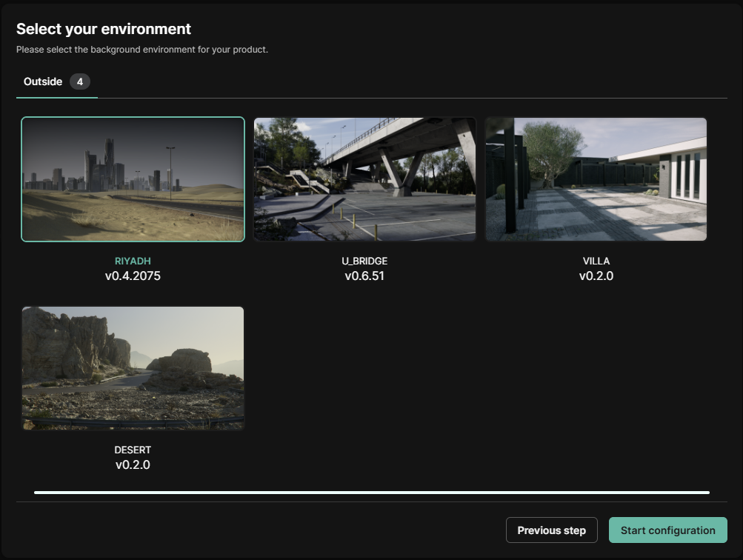Image resolution: width=743 pixels, height=560 pixels.
Task: Click version text v0.6.51
Action: (364, 276)
